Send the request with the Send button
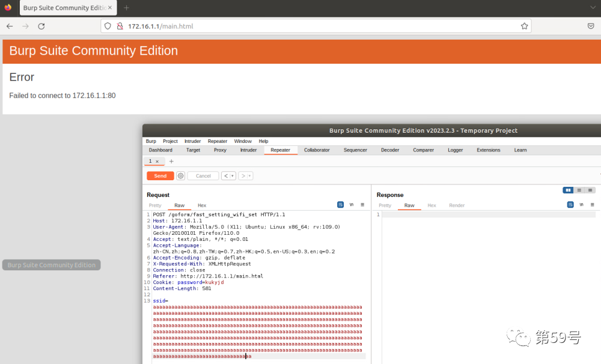This screenshot has height=364, width=601. click(x=160, y=176)
